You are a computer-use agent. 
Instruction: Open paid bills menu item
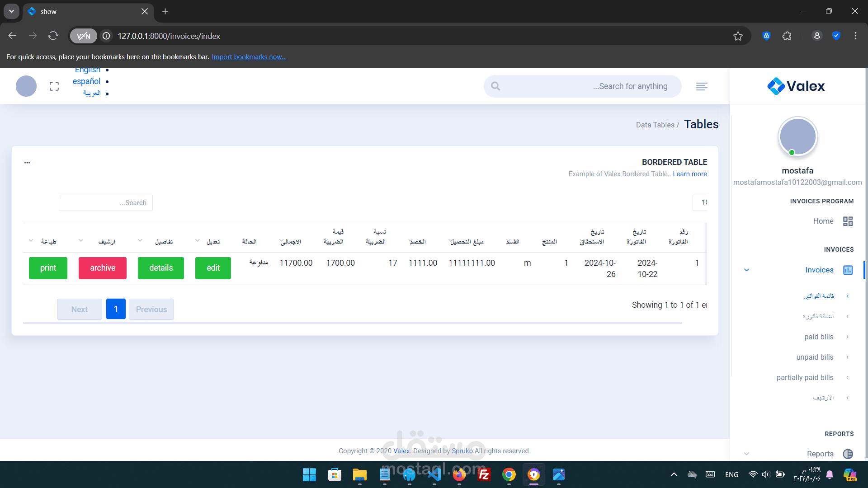tap(819, 337)
